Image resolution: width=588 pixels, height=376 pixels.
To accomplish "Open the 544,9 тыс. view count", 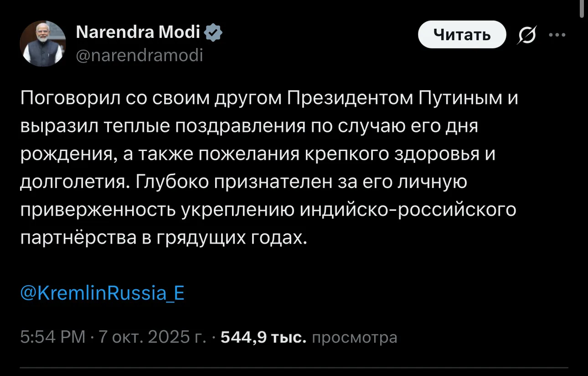I will [x=263, y=337].
